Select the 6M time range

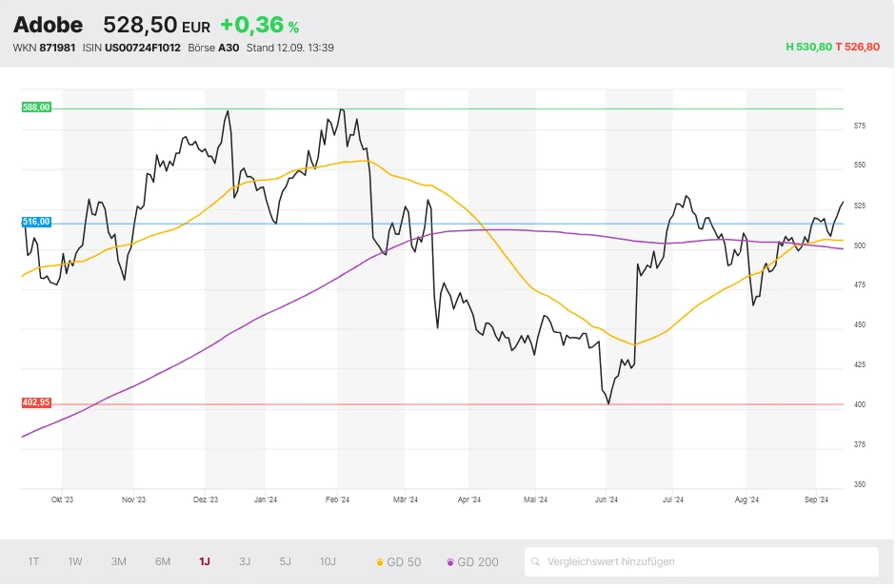[x=163, y=561]
